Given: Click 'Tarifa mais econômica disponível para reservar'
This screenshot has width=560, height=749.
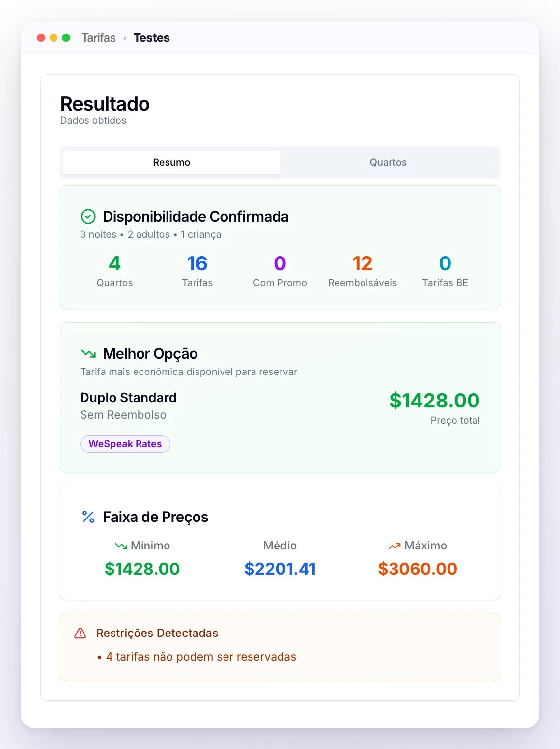Looking at the screenshot, I should [x=189, y=372].
